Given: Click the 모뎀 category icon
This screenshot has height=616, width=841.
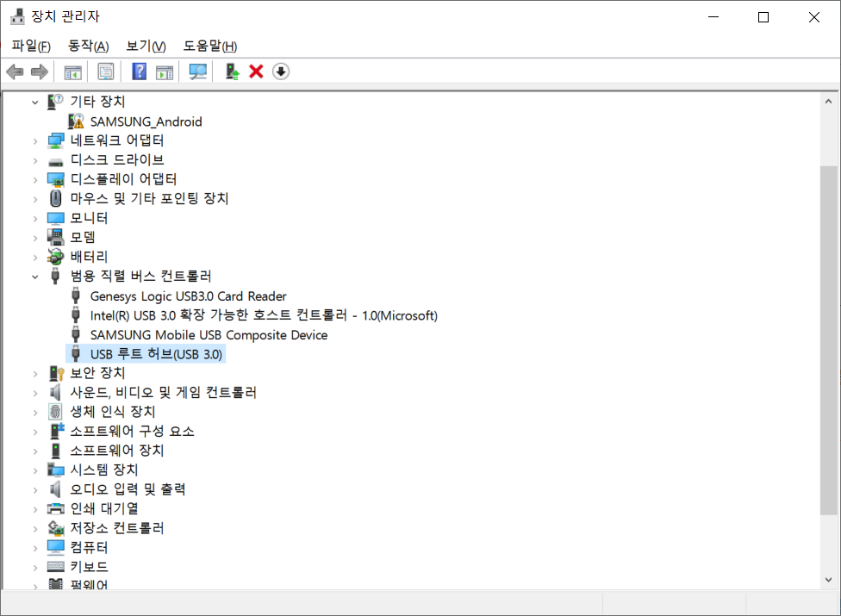Looking at the screenshot, I should [x=55, y=237].
